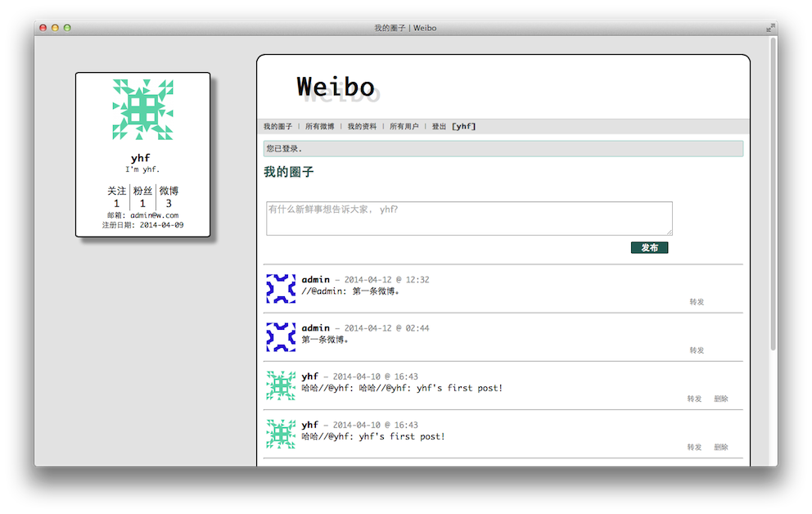Image resolution: width=812 pixels, height=514 pixels.
Task: Click yhf username on '哈哈//@yhf: 哈哈' post
Action: [309, 376]
